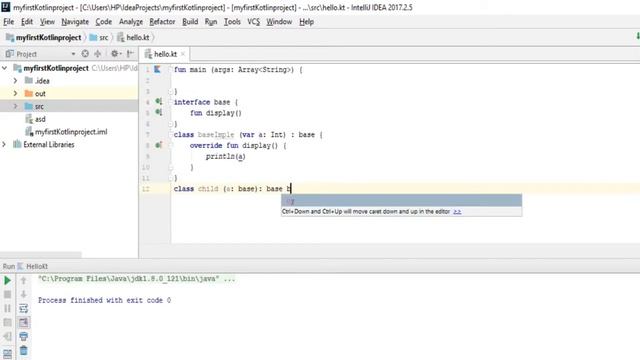Close the hello.kt tab
The height and width of the screenshot is (360, 640).
pyautogui.click(x=183, y=54)
